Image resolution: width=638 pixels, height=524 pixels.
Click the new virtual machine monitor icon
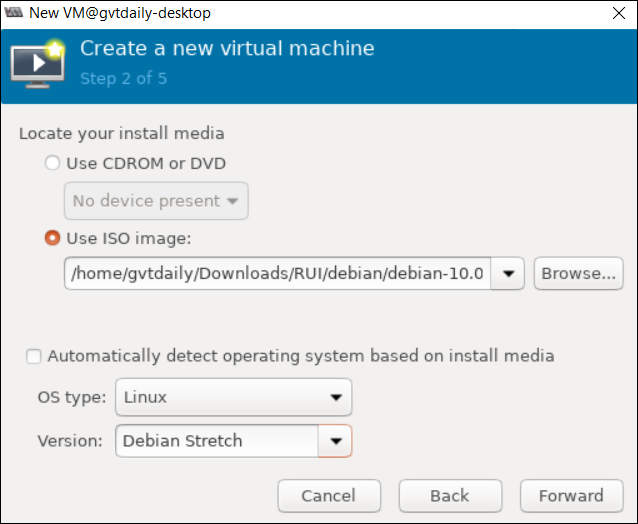(38, 63)
